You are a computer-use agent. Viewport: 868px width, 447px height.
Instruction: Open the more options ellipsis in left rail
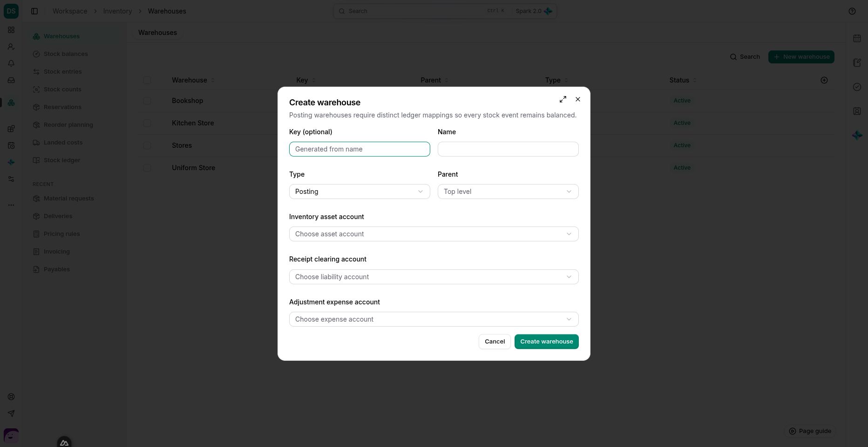(11, 205)
